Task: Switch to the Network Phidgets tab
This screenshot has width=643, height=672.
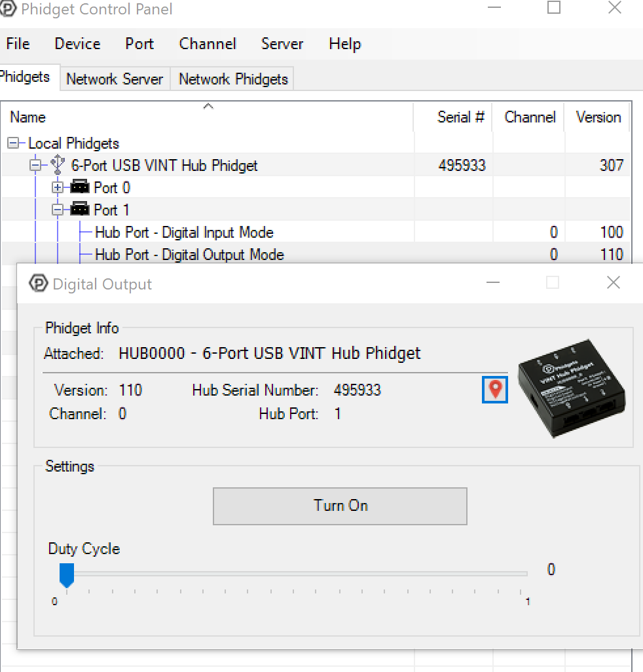Action: point(232,79)
